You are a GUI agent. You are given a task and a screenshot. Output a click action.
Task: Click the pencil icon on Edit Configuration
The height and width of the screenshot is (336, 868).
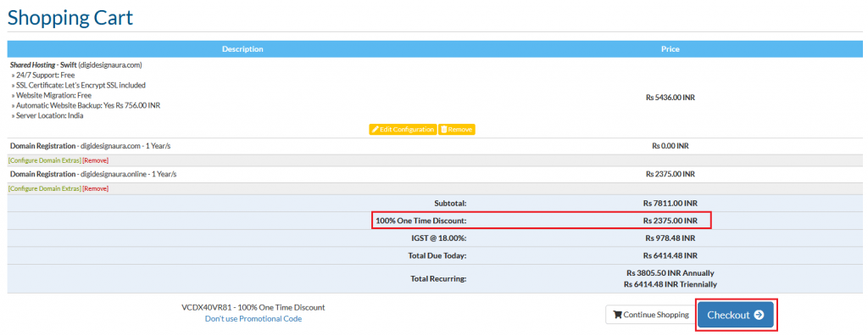[x=376, y=129]
